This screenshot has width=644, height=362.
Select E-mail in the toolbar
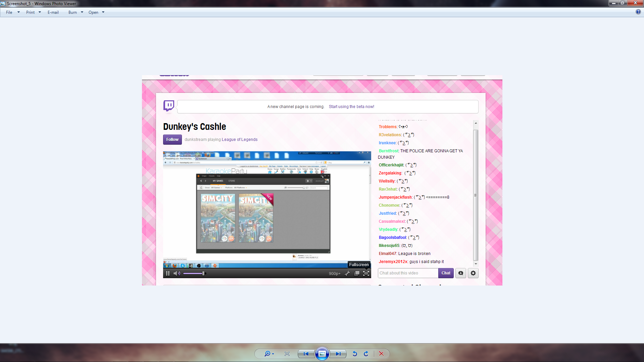53,12
